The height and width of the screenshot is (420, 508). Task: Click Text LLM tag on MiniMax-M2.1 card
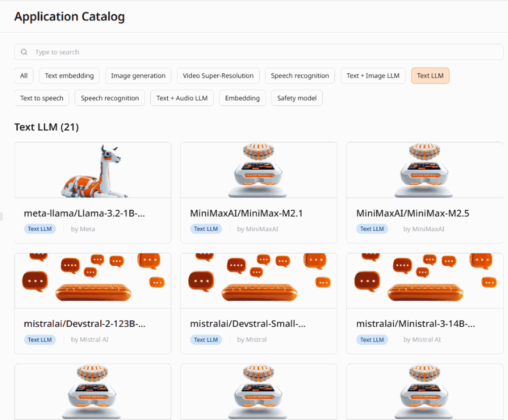pos(206,229)
